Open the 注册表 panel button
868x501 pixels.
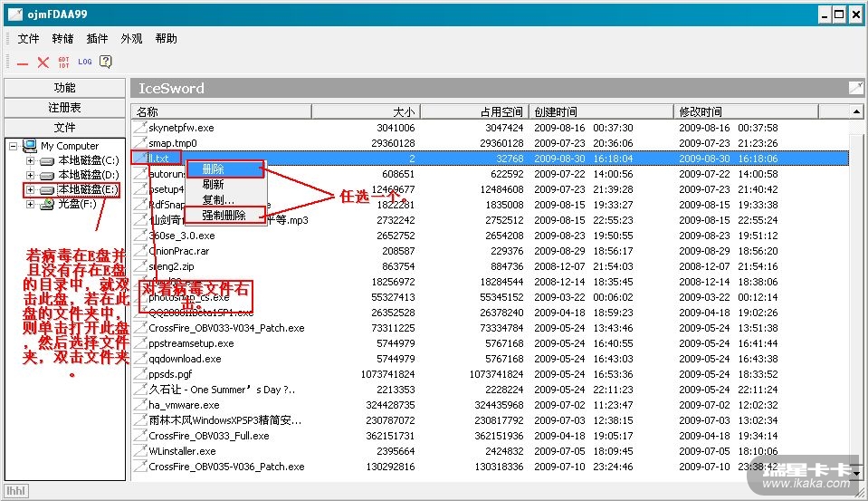tap(65, 108)
